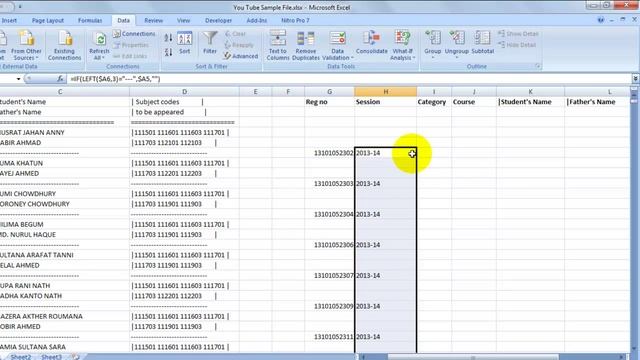
Task: Click the Consolidate tool
Action: 371,43
